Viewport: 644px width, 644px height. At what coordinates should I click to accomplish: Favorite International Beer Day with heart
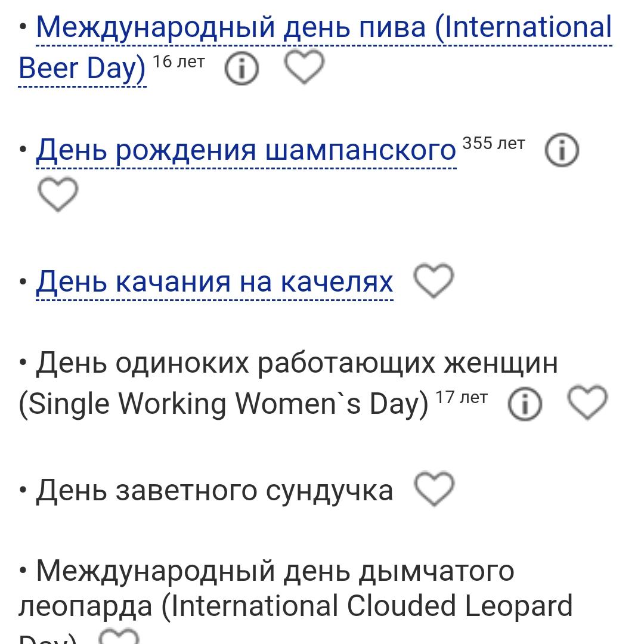click(304, 67)
